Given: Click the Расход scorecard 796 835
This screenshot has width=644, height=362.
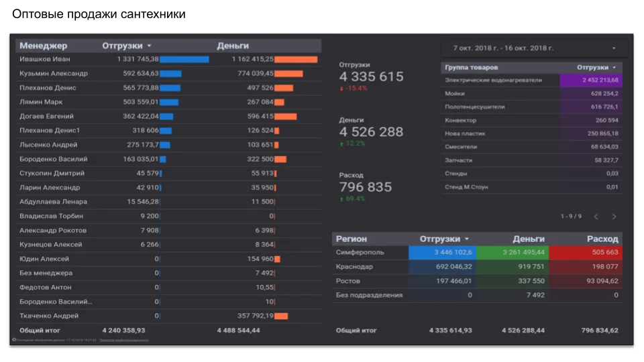Looking at the screenshot, I should (x=366, y=187).
